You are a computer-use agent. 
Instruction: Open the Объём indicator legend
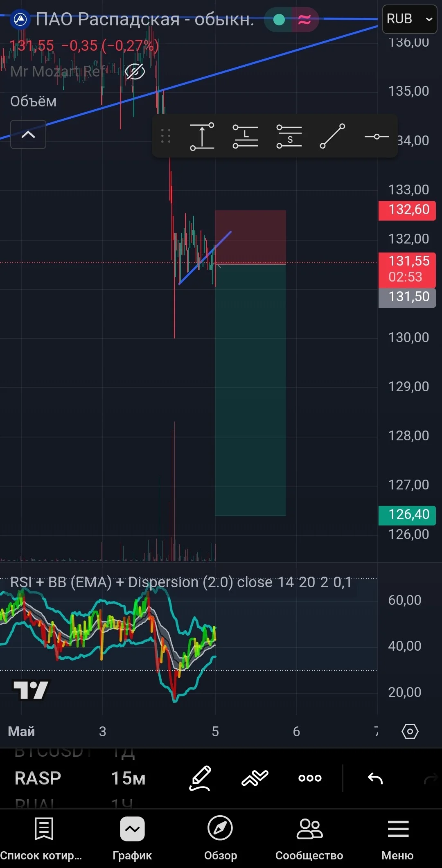[x=33, y=101]
